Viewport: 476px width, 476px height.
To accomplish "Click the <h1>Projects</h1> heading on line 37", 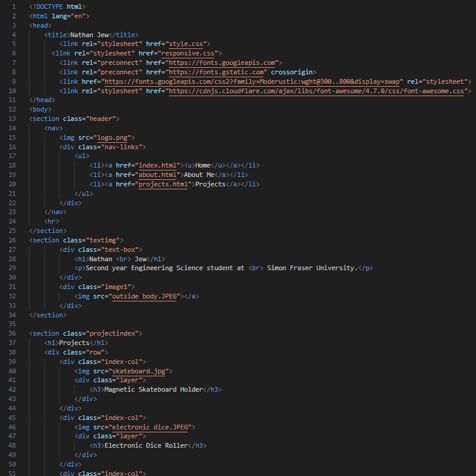I will pos(76,343).
